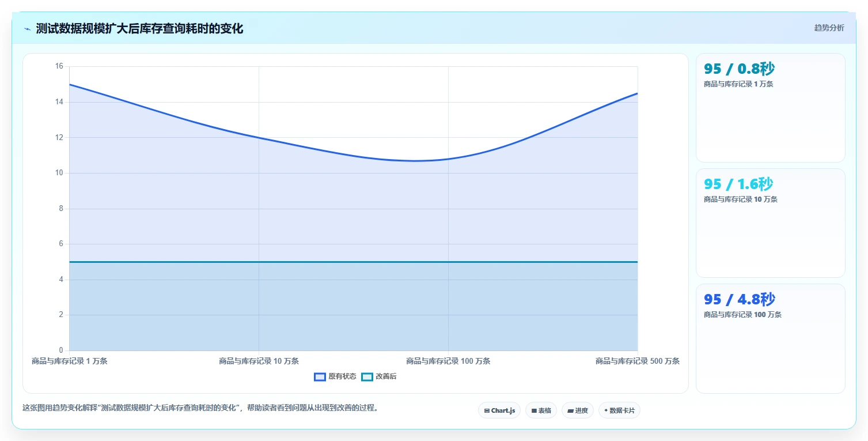Select the 数据卡片 tag
Viewport: 868px width, 441px height.
pos(619,410)
